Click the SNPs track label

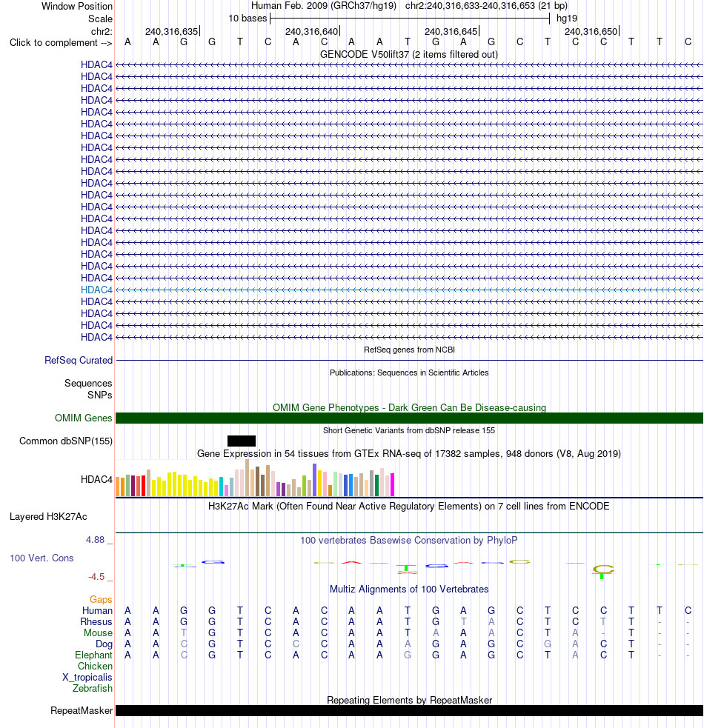(100, 395)
